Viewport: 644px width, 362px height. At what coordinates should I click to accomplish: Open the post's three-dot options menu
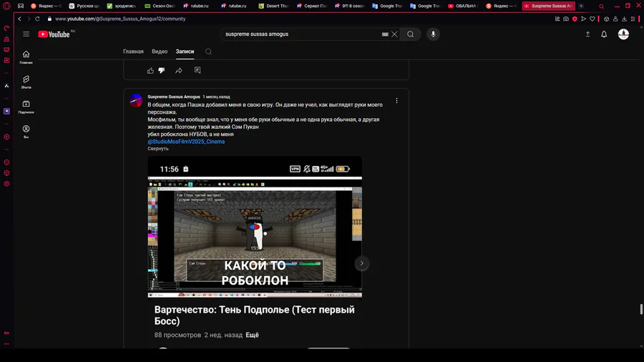pyautogui.click(x=396, y=101)
